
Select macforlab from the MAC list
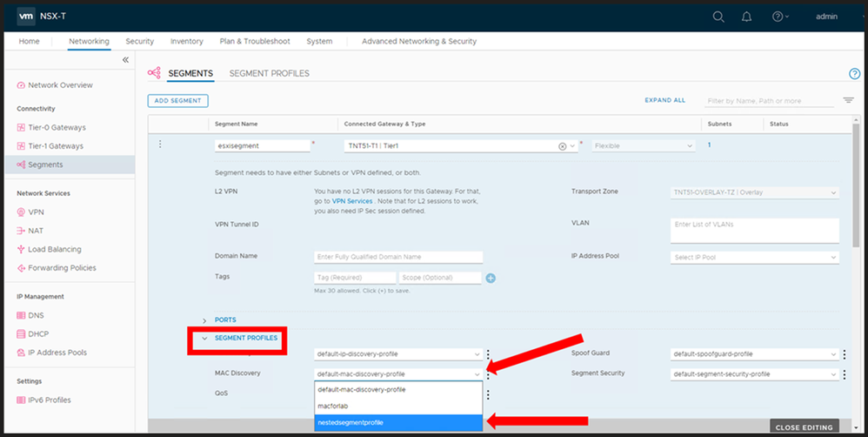(398, 406)
